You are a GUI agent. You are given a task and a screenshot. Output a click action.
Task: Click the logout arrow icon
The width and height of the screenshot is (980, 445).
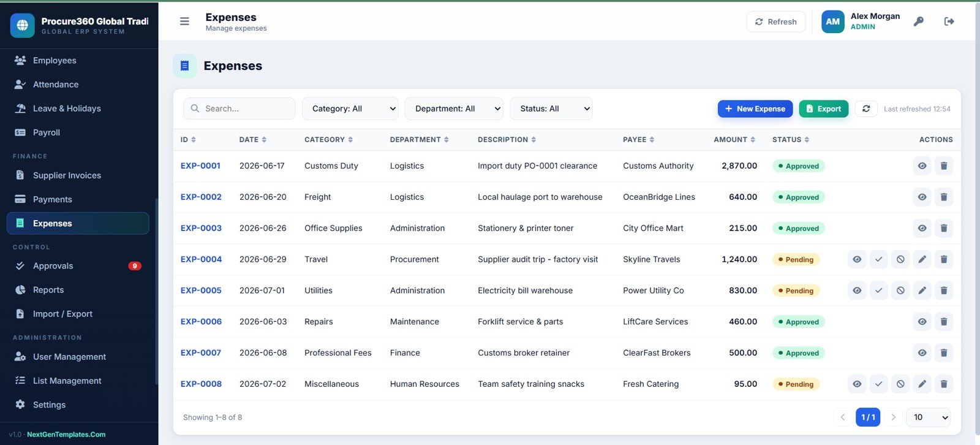pos(949,21)
